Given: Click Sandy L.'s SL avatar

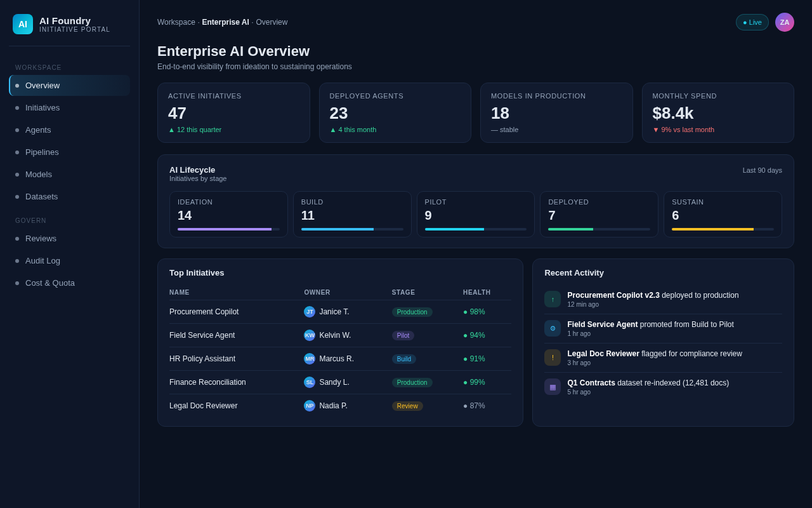Looking at the screenshot, I should coord(310,382).
